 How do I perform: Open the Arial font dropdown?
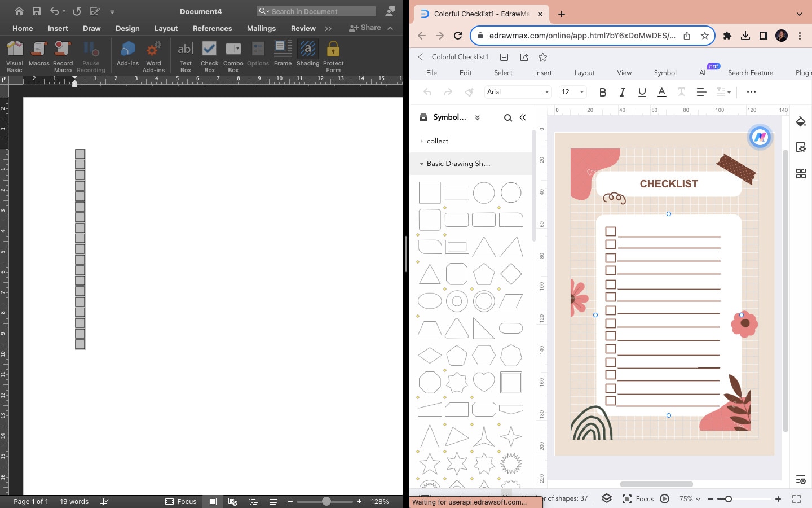[x=518, y=92]
